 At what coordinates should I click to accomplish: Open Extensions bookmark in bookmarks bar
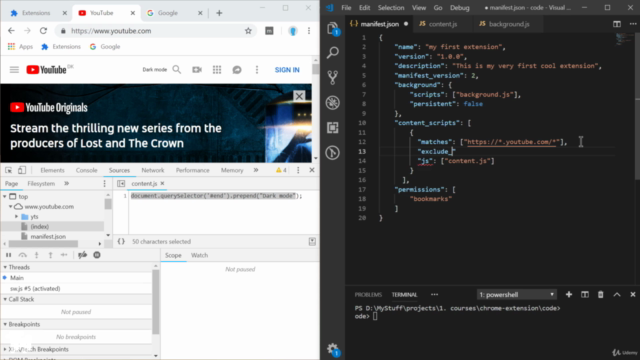[x=61, y=47]
